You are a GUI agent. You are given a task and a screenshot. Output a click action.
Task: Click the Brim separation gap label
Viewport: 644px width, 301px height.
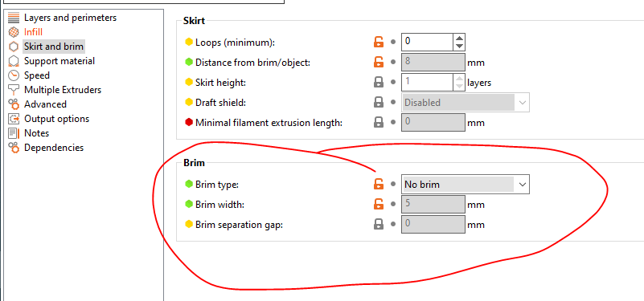point(240,225)
